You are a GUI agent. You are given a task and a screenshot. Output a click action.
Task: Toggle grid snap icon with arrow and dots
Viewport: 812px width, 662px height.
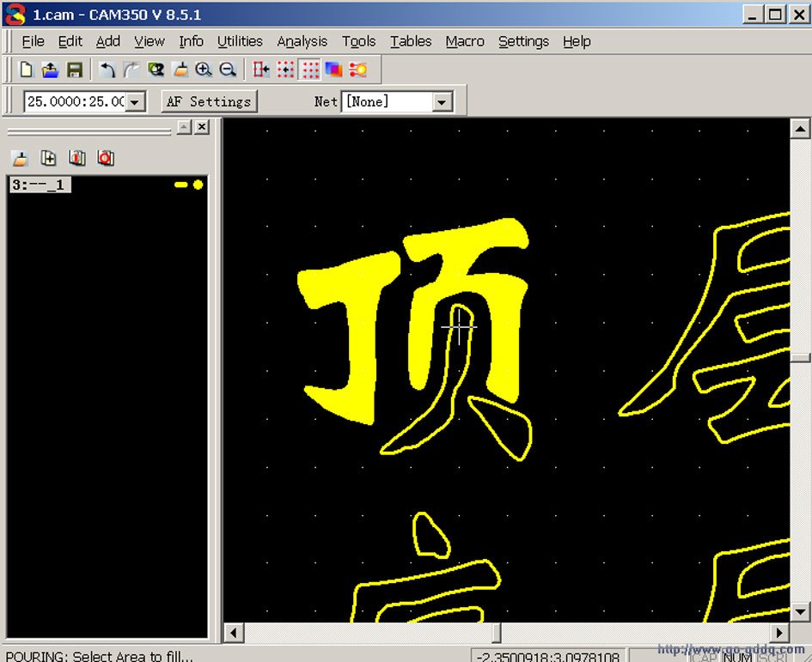point(285,70)
